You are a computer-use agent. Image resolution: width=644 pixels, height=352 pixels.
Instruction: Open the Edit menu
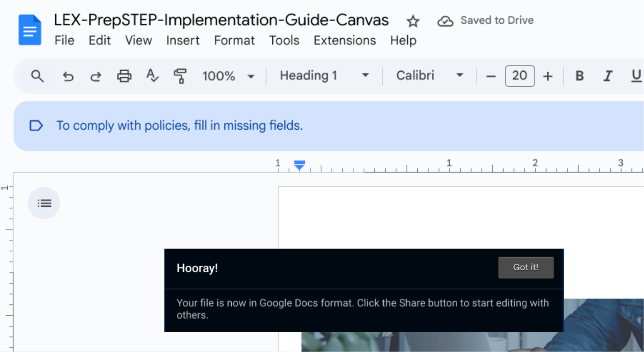point(99,40)
